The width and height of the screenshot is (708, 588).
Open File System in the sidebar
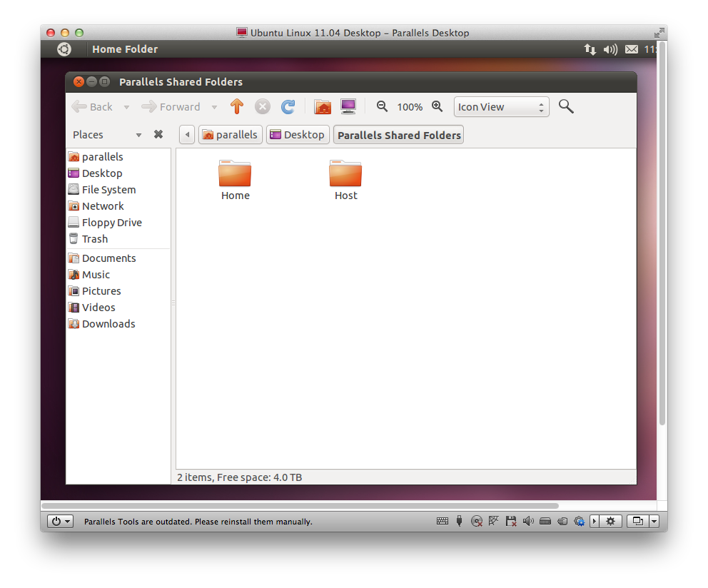coord(118,190)
